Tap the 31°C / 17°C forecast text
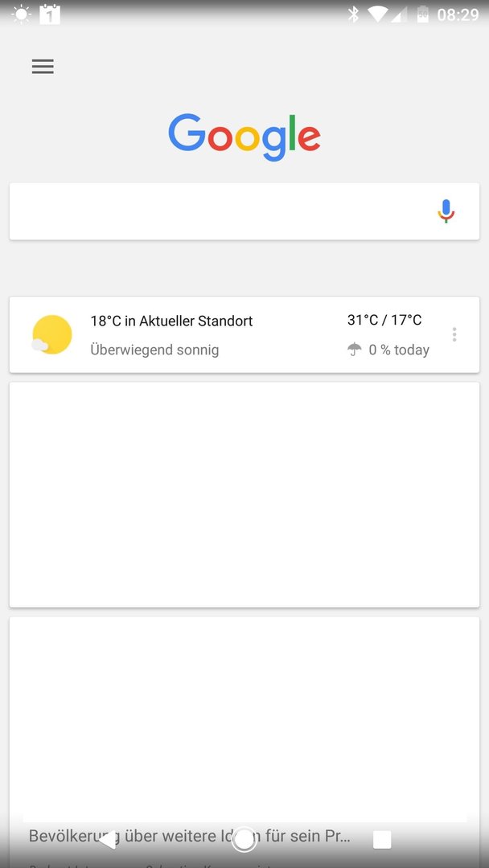This screenshot has width=489, height=868. [384, 320]
